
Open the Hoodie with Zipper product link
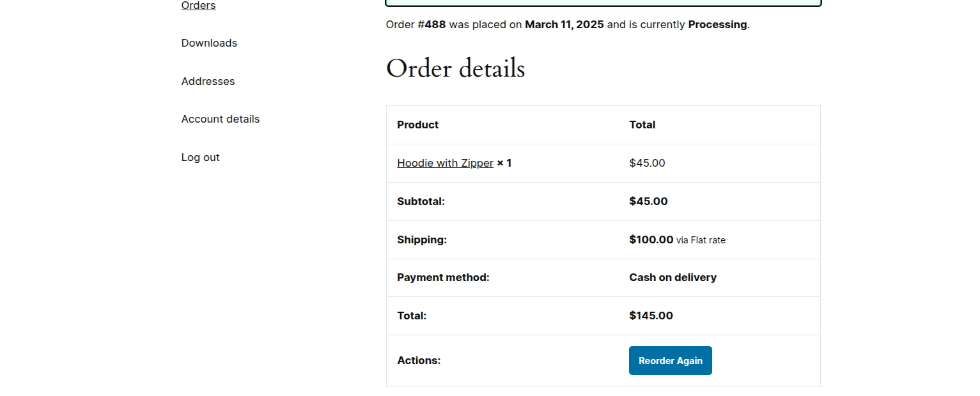click(x=445, y=163)
